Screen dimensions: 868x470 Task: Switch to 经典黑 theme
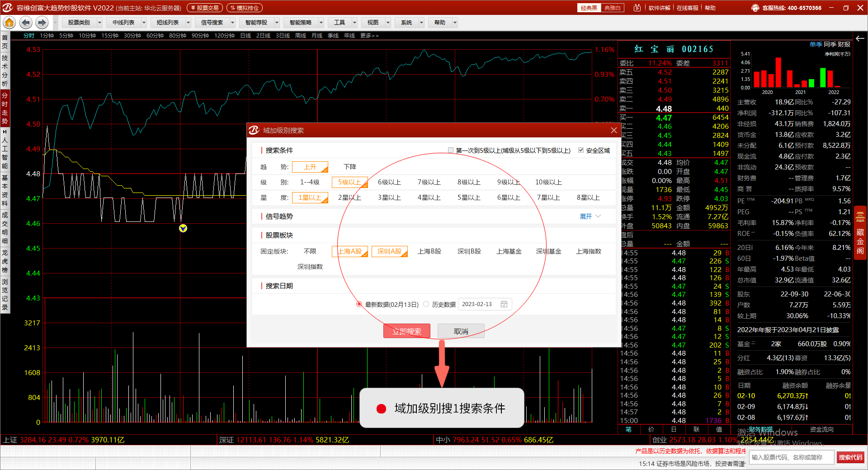(589, 8)
